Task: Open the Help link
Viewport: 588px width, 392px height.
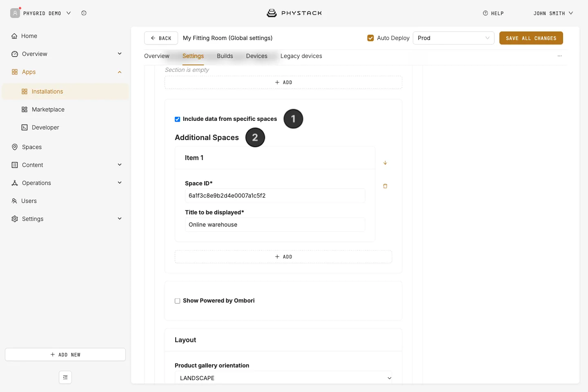Action: [x=493, y=13]
